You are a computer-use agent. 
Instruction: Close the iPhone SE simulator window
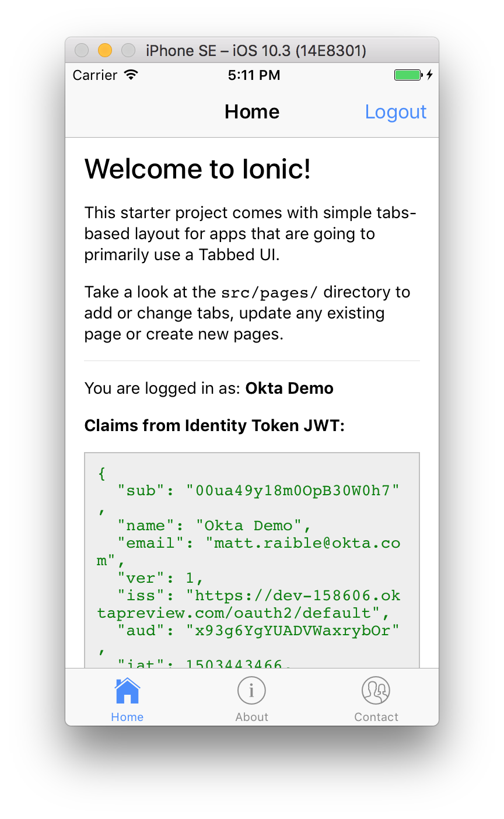82,51
